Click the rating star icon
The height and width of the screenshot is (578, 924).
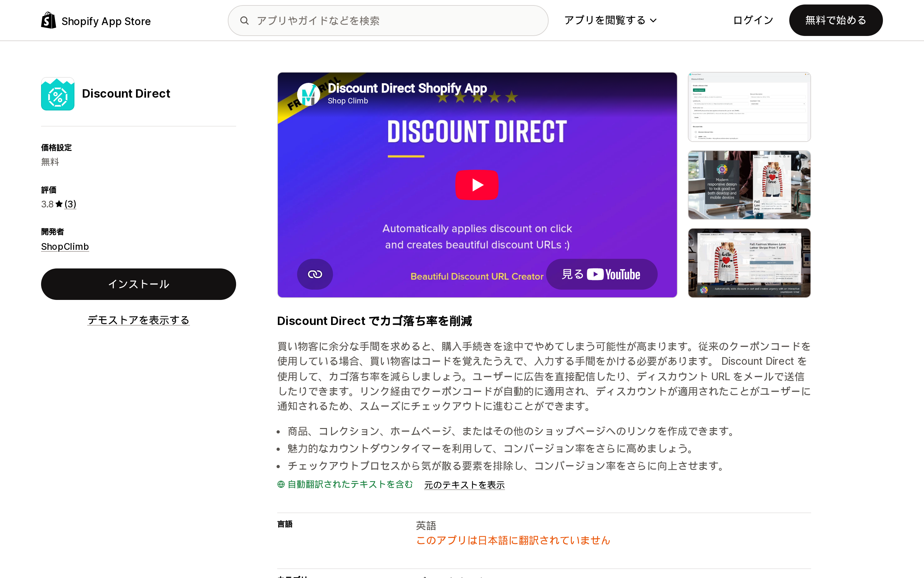pos(59,204)
